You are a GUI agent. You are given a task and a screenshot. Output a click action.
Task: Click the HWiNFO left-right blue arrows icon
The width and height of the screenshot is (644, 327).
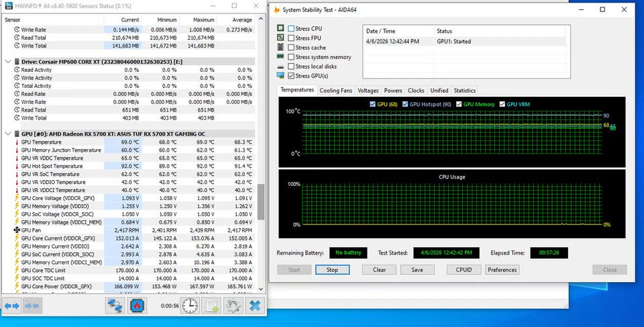point(11,306)
